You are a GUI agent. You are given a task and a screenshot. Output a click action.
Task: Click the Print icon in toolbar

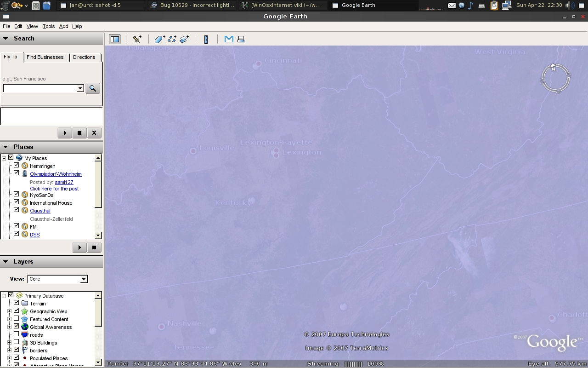241,39
